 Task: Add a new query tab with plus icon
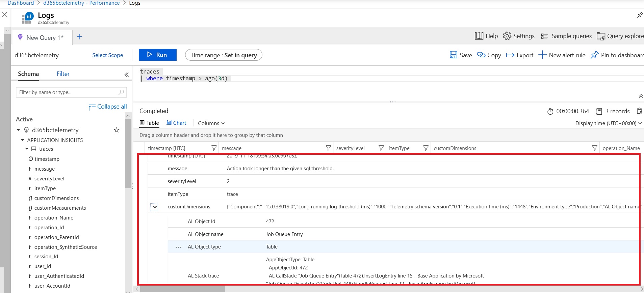[79, 37]
